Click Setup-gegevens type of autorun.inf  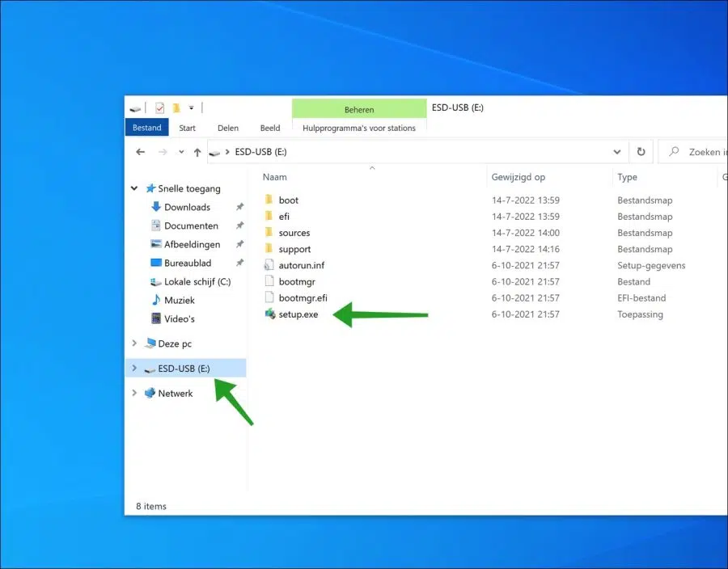[x=651, y=265]
